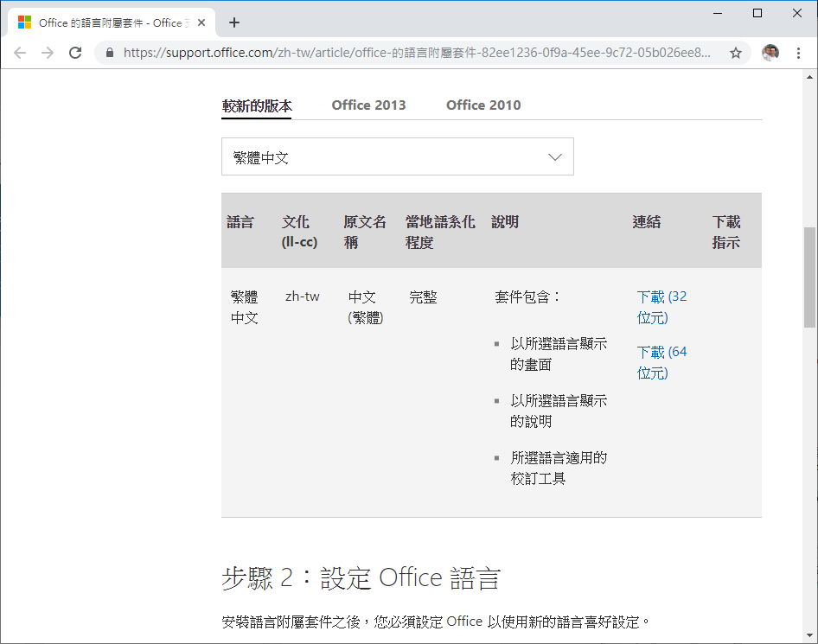Select the 較新的版本 tab

[x=257, y=105]
